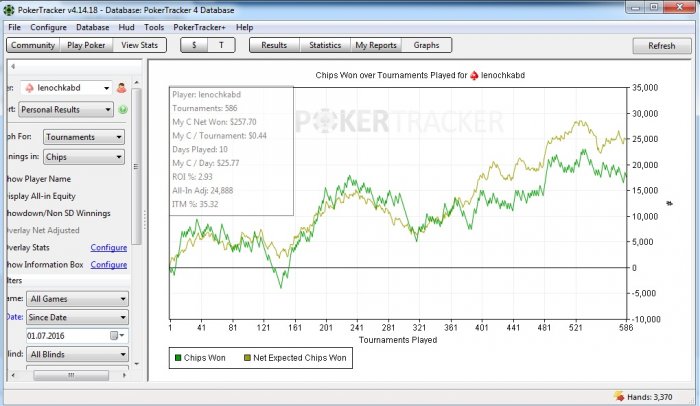Screen dimensions: 700x406
Task: Click the 'Tournaments Played' axis label
Action: pos(398,340)
